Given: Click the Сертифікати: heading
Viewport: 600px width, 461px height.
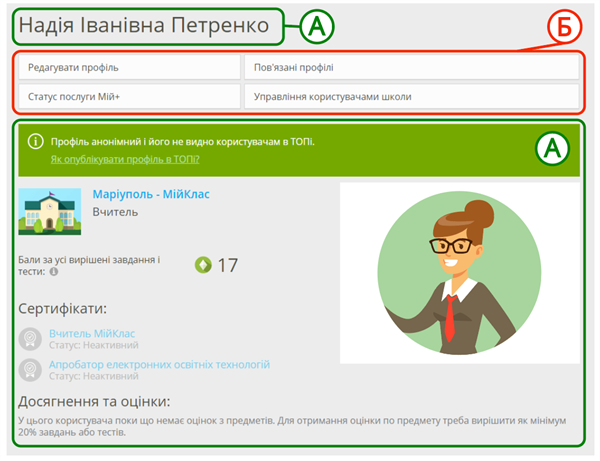Looking at the screenshot, I should (62, 308).
